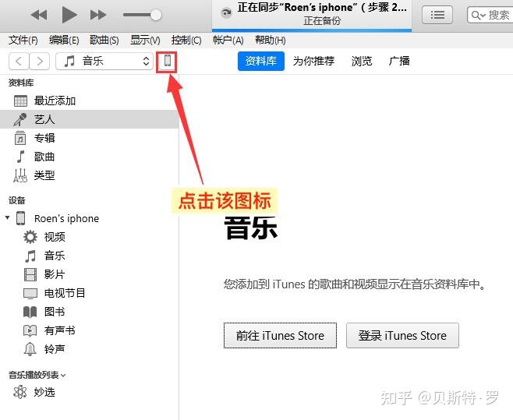Open 有声书 under Roen's iphone

click(x=60, y=330)
